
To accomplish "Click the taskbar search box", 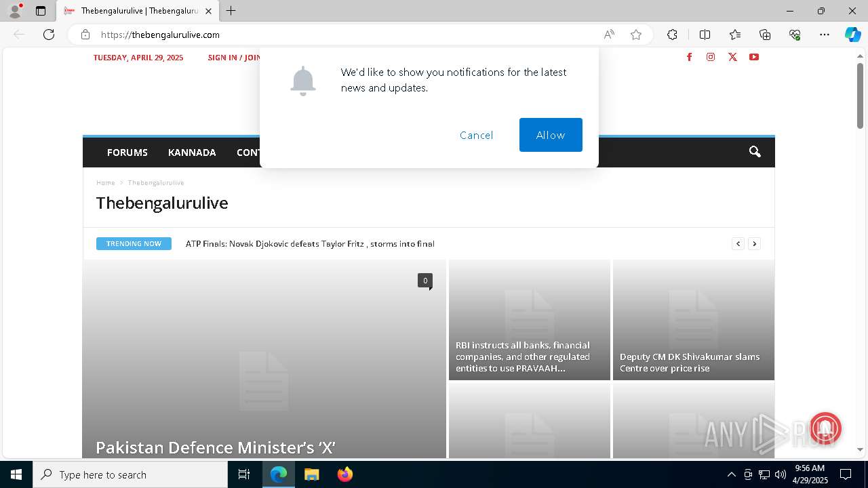I will pos(130,474).
